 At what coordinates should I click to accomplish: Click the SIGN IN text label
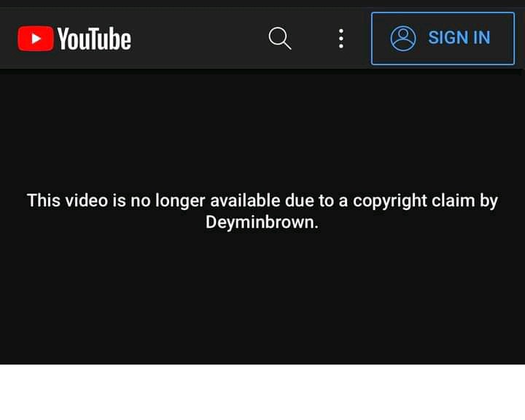[459, 37]
